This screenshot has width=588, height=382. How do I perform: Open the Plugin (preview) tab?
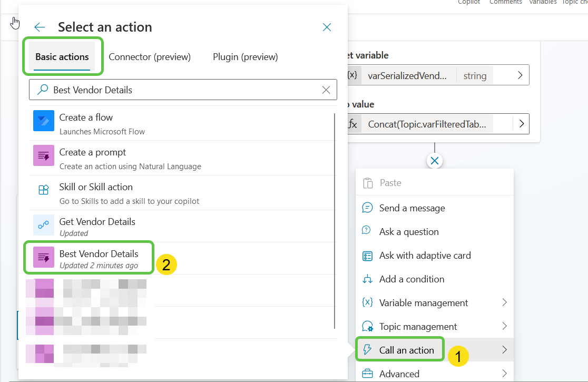(x=245, y=57)
